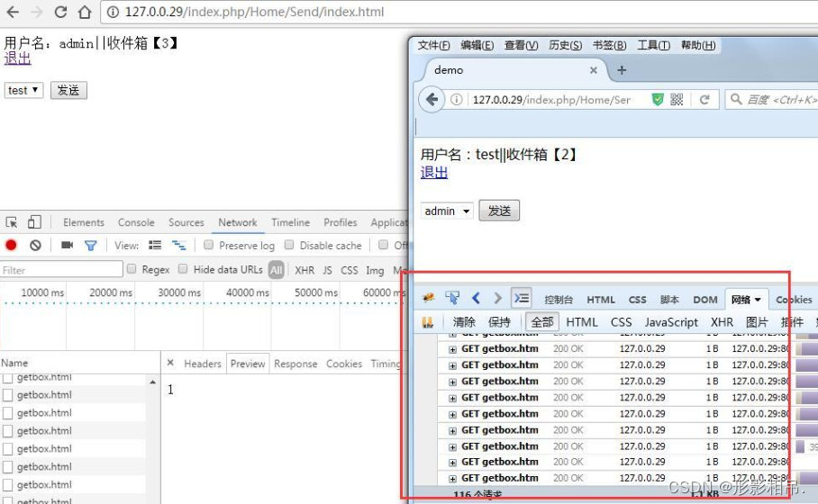Switch to waterfall overview view icon
The image size is (818, 504).
(179, 245)
